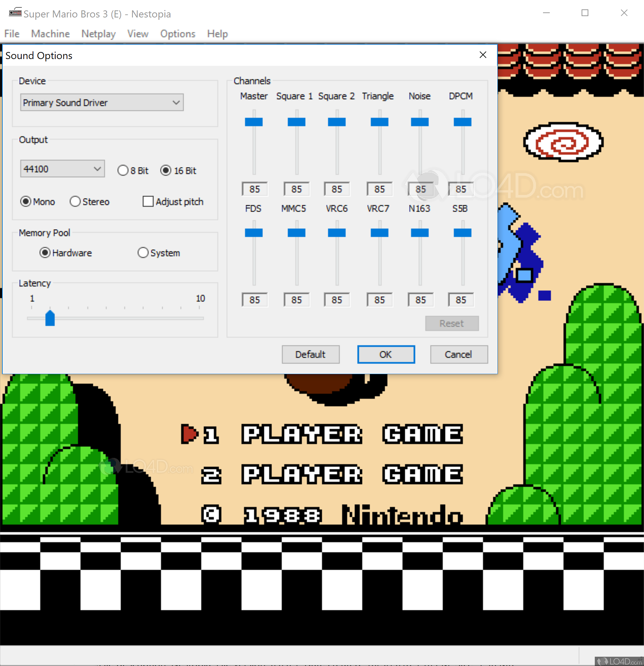Click the DPCM value field
The height and width of the screenshot is (666, 644).
point(461,189)
